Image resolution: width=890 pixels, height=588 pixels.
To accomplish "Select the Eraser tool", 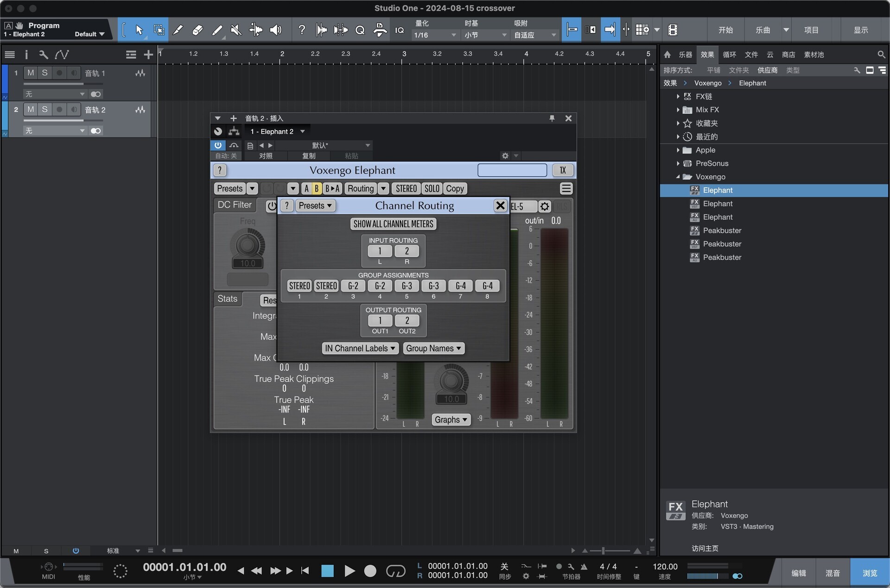I will tap(197, 30).
